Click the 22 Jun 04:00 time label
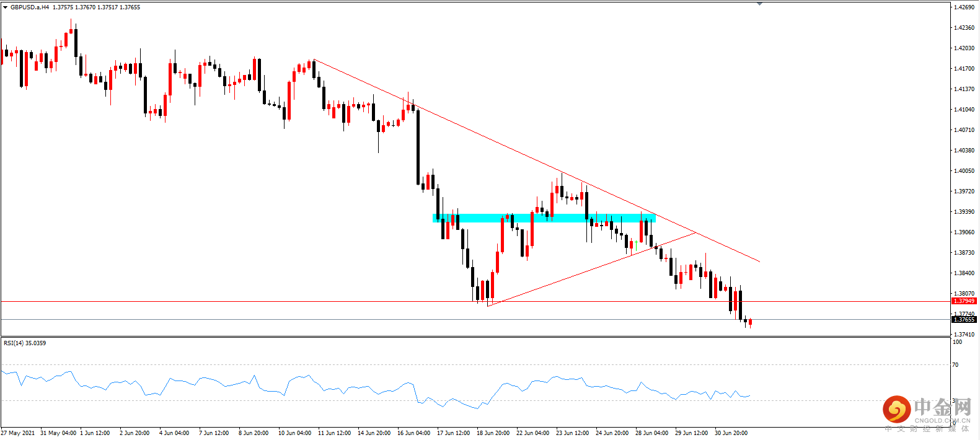The width and height of the screenshot is (980, 440). click(x=533, y=433)
